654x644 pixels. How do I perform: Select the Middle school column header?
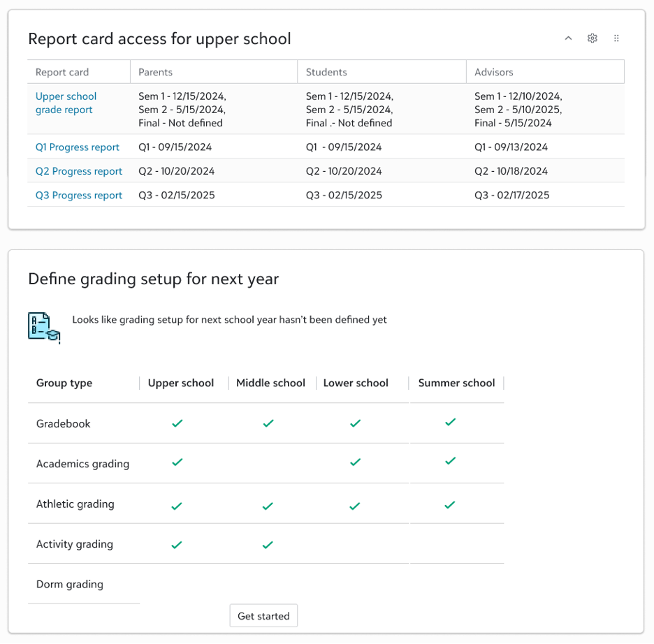tap(270, 383)
